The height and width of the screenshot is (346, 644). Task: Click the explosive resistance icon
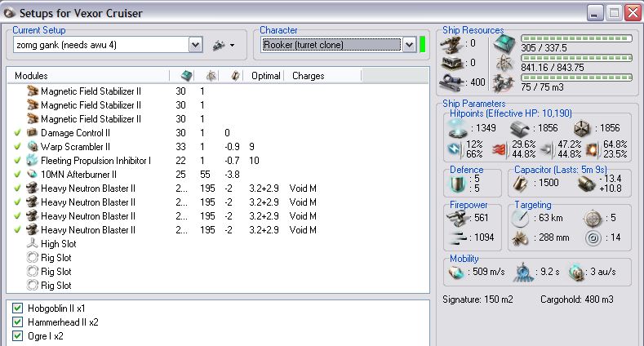coord(592,149)
